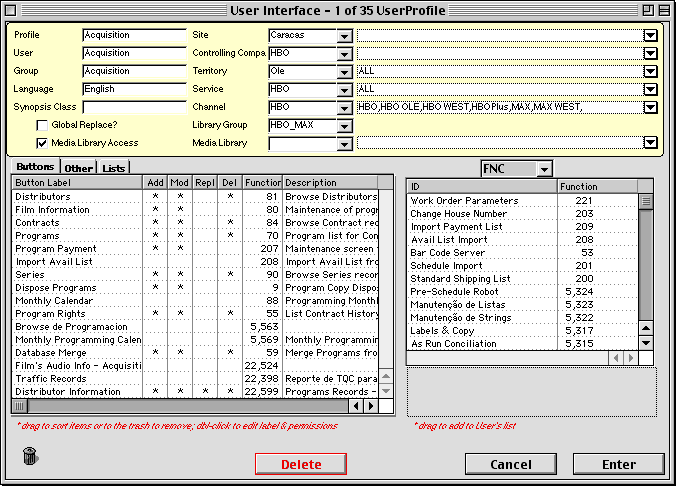676x486 pixels.
Task: Open the Service dropdown showing HBO
Action: click(x=344, y=91)
